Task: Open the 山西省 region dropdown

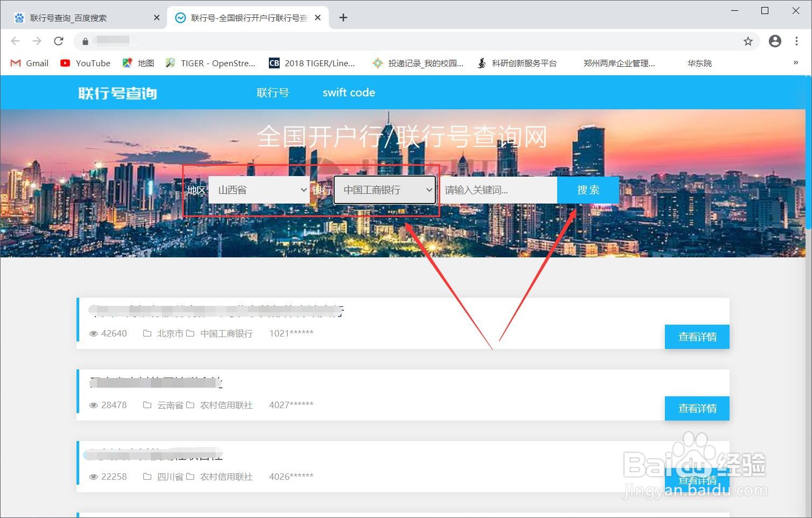Action: point(259,190)
